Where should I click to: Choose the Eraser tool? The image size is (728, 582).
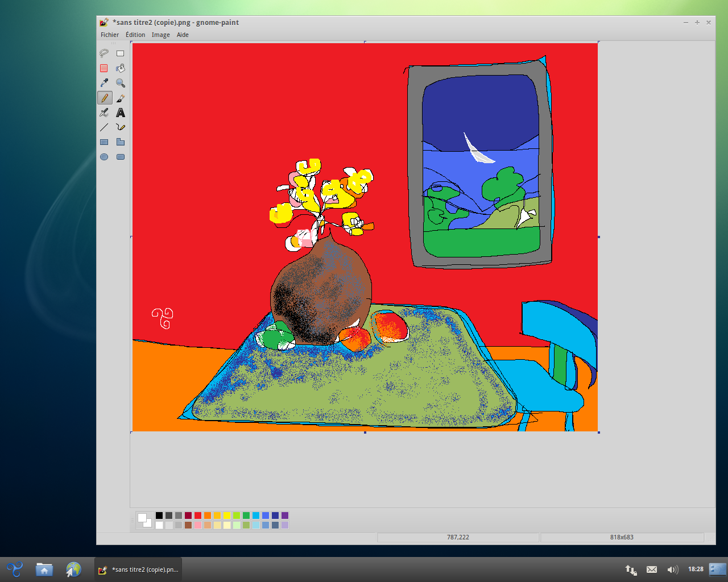104,68
